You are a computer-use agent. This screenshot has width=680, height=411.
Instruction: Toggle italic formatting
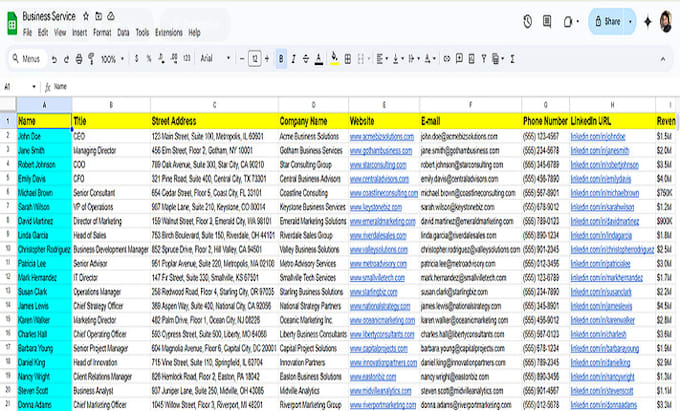pyautogui.click(x=294, y=59)
